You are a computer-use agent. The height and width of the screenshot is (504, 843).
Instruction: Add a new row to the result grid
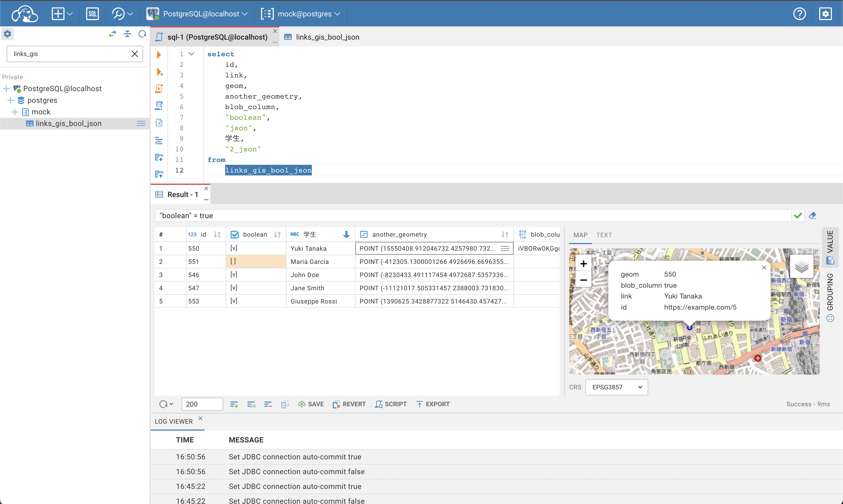tap(234, 404)
